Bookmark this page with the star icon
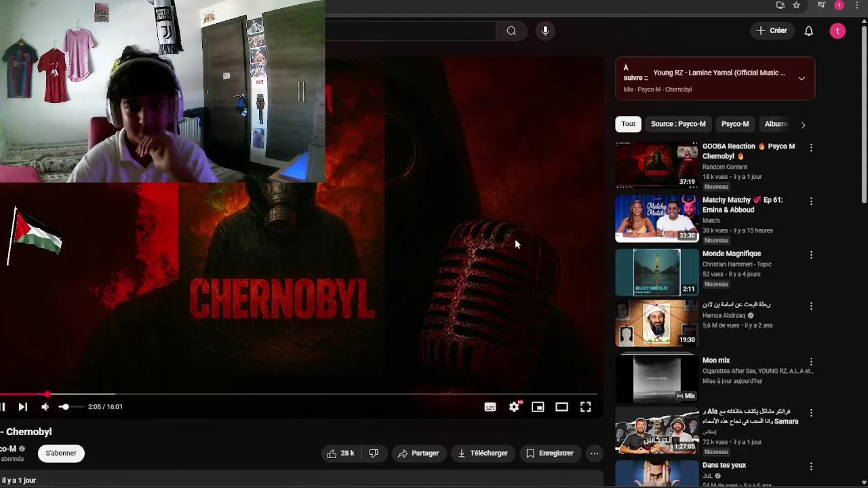 [x=797, y=5]
